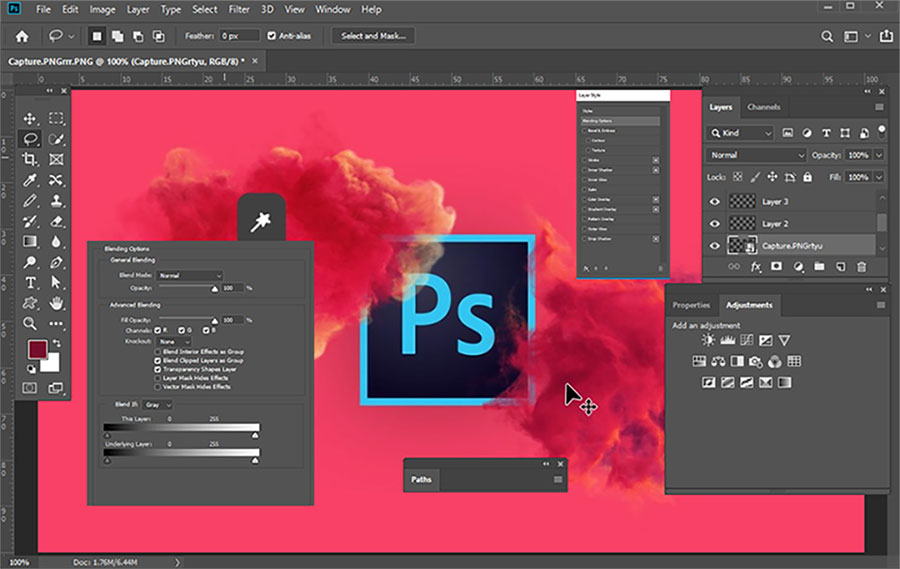Toggle Layer Mask Hides Effects checkbox
Image resolution: width=900 pixels, height=569 pixels.
(x=157, y=378)
